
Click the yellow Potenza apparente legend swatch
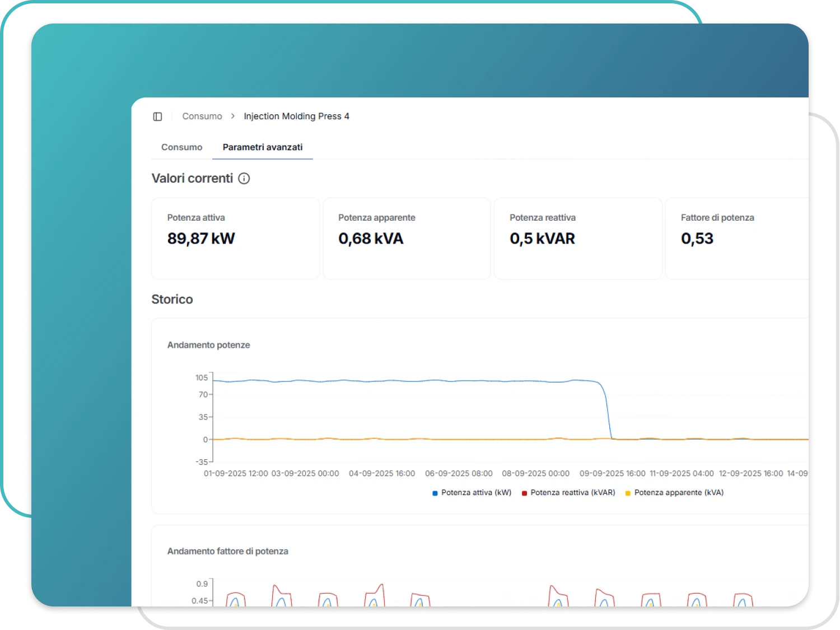[628, 493]
